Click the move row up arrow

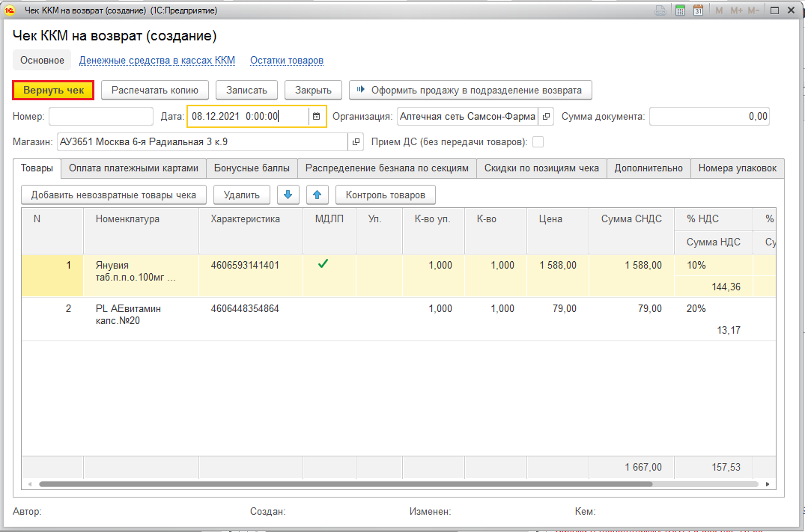(x=317, y=195)
